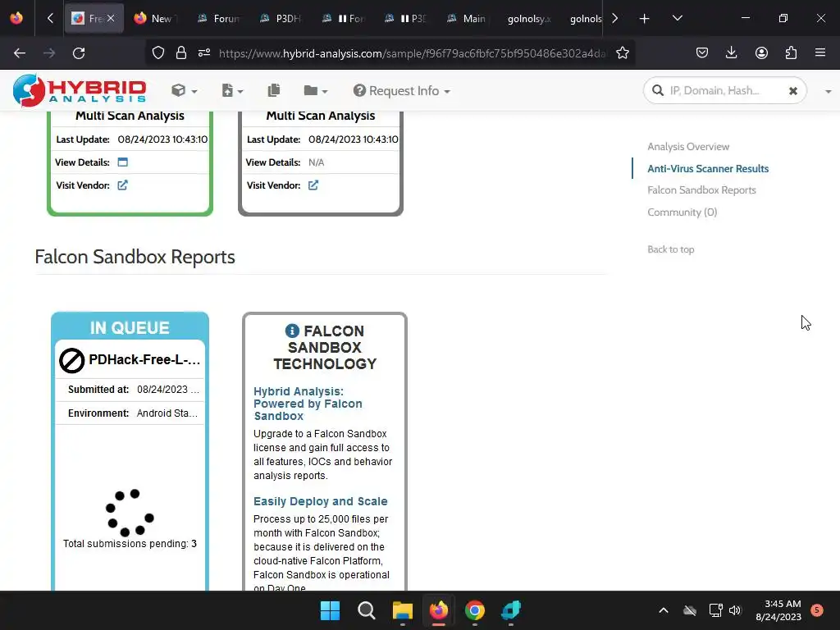Go to Analysis Overview section
This screenshot has width=840, height=630.
click(688, 146)
